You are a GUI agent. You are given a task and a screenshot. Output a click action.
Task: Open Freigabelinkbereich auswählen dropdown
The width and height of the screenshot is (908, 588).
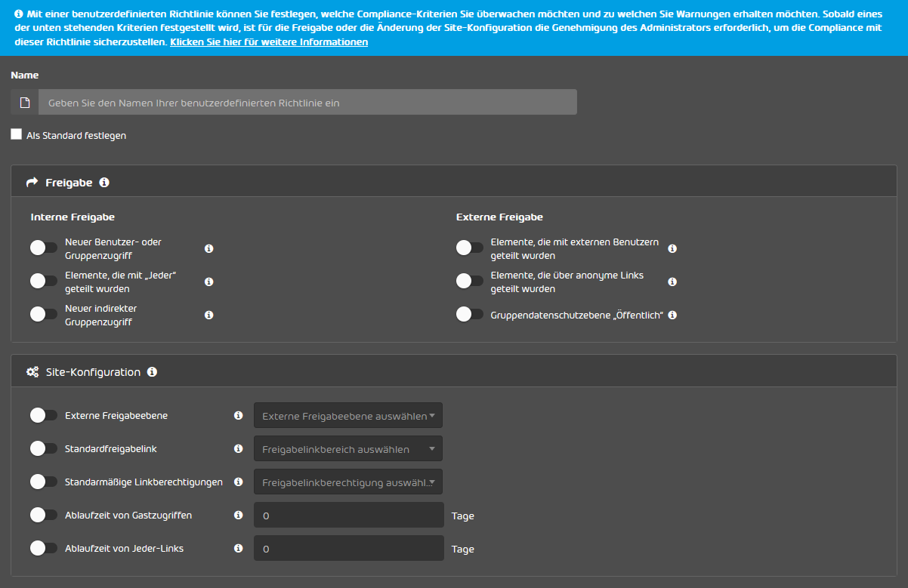(348, 448)
